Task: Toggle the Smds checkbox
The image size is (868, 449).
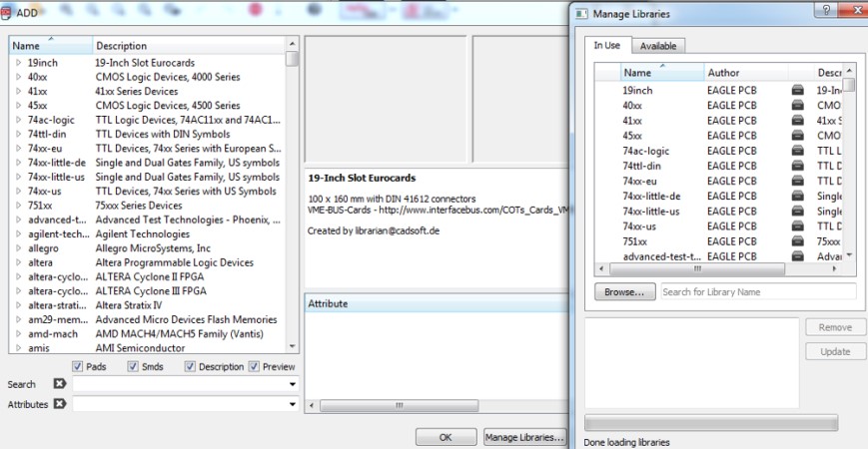Action: 133,366
